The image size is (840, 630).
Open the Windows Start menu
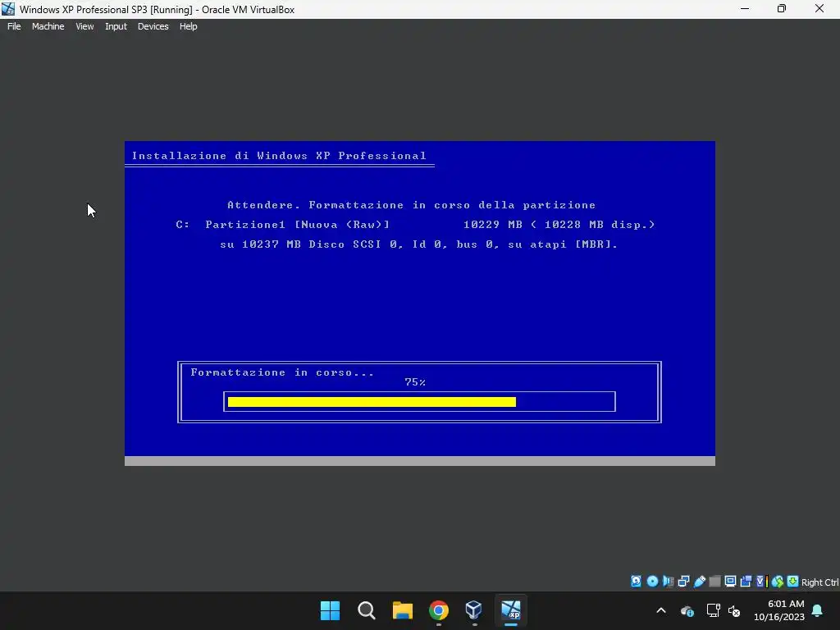click(x=330, y=610)
